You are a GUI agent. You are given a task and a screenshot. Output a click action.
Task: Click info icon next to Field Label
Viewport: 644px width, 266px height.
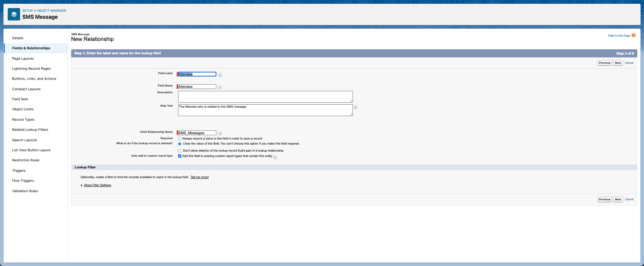pyautogui.click(x=220, y=75)
